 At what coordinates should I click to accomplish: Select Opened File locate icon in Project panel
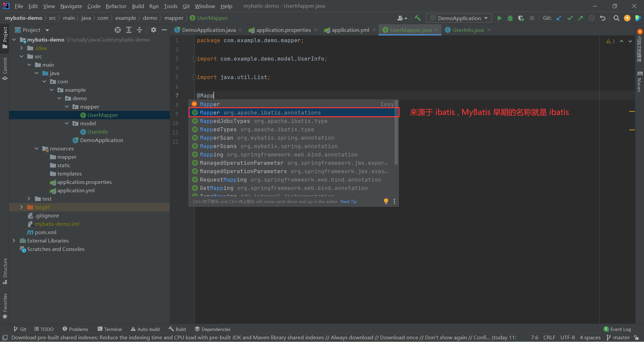(118, 30)
